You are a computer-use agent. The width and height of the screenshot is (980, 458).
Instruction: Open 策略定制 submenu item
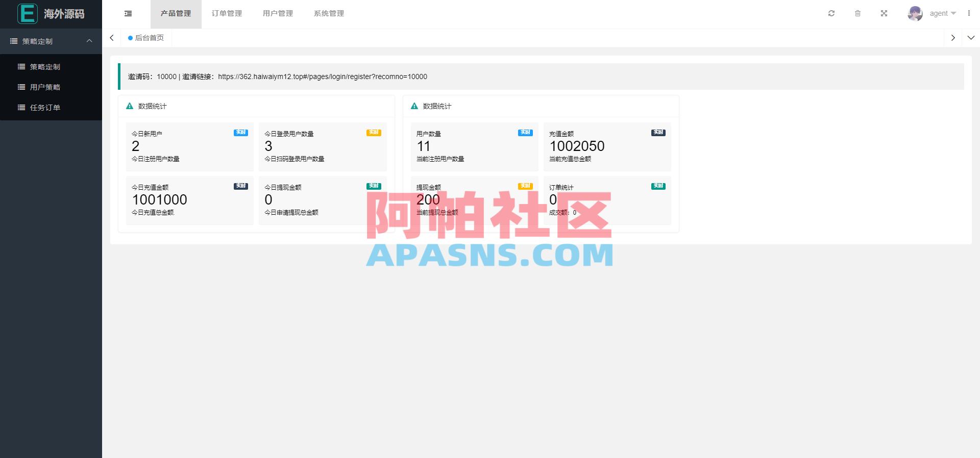tap(51, 67)
